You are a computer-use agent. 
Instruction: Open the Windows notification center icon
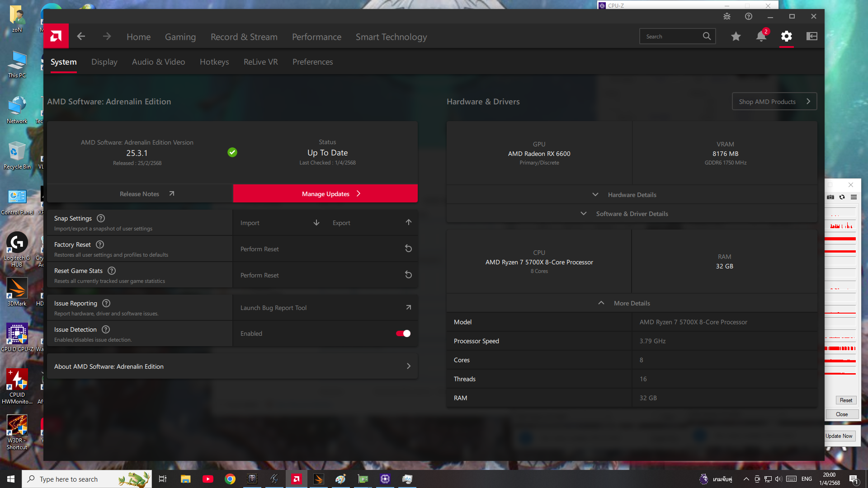click(x=854, y=479)
